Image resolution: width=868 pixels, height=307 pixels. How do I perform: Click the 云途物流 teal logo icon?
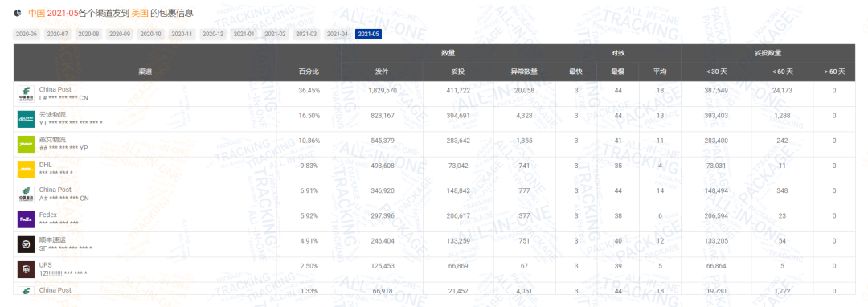[x=26, y=119]
